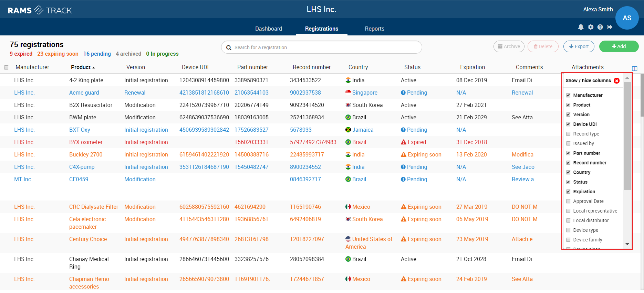Click the help question mark icon
644x293 pixels.
coord(600,27)
